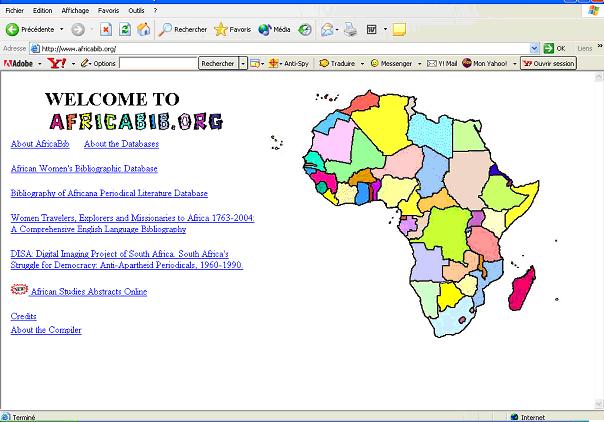Screen dimensions: 604x422
Task: Open the Yahoo Y! toolbar logo
Action: pos(56,63)
